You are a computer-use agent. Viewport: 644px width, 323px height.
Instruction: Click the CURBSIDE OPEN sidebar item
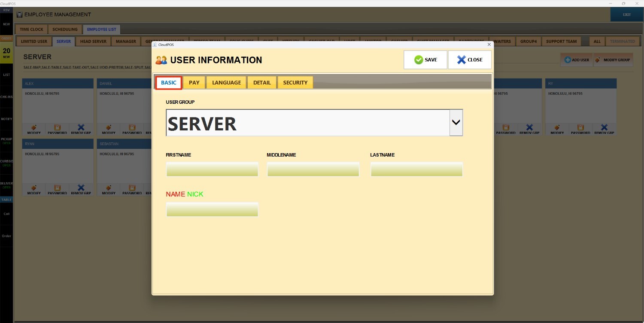point(6,163)
